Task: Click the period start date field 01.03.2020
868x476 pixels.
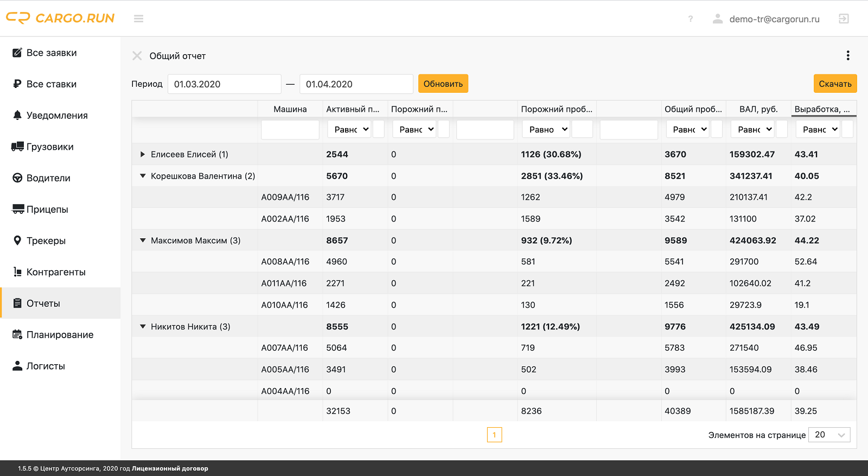Action: [225, 84]
